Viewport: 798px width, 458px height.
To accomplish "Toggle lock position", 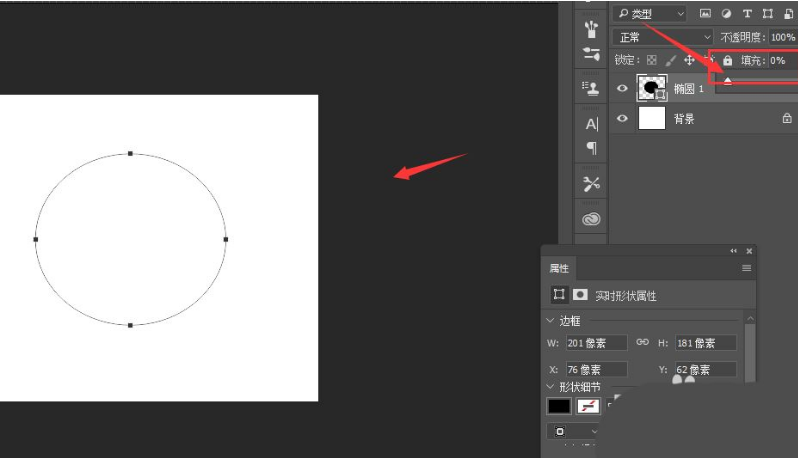I will (689, 61).
